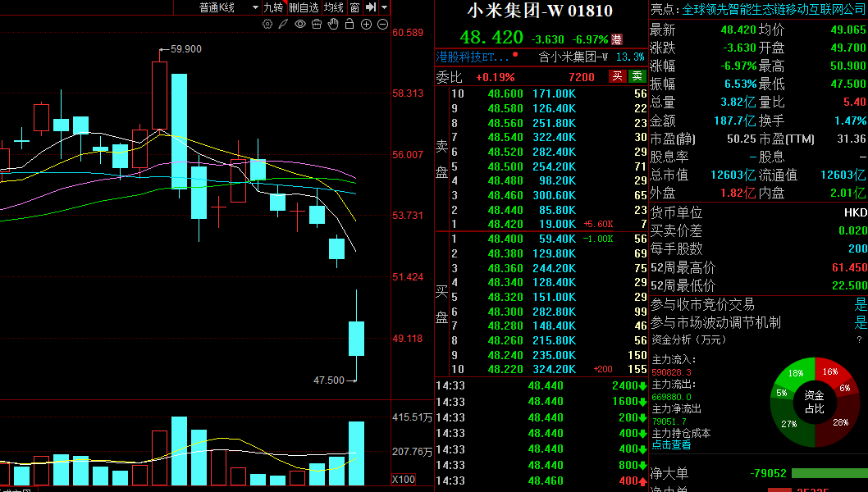Toggle the eye visibility icon on chart
The width and height of the screenshot is (868, 492).
click(x=300, y=25)
